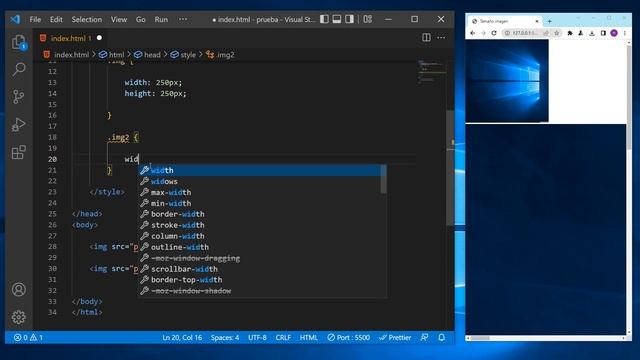
Task: Select the scrollbar-width suggestion
Action: [x=260, y=269]
